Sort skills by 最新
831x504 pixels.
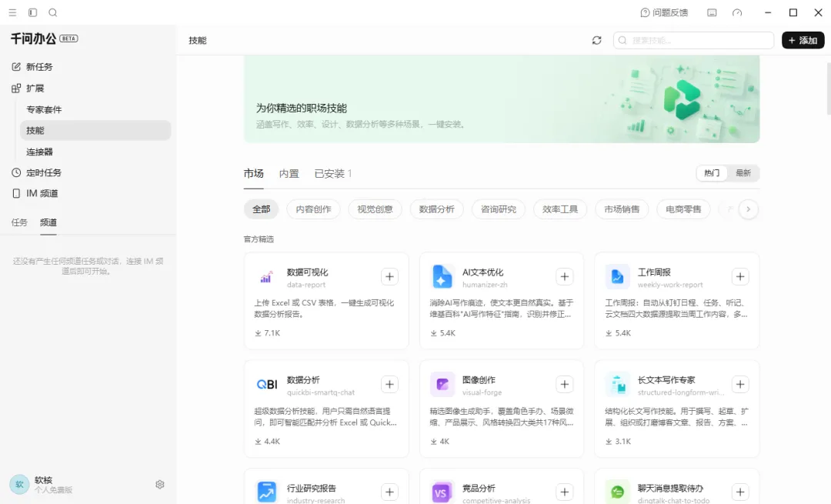point(743,173)
